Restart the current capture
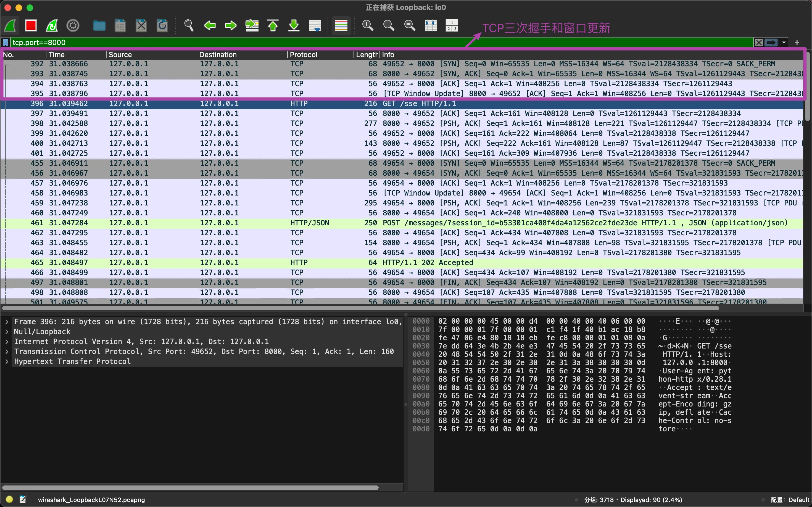Screen dimensions: 812x507 click(51, 25)
